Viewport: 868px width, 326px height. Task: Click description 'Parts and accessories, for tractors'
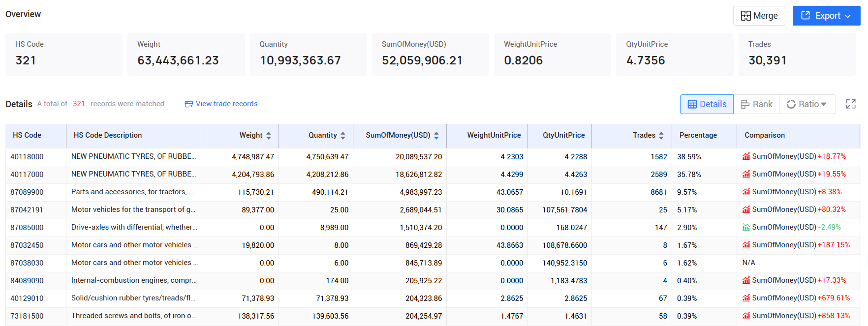point(132,192)
